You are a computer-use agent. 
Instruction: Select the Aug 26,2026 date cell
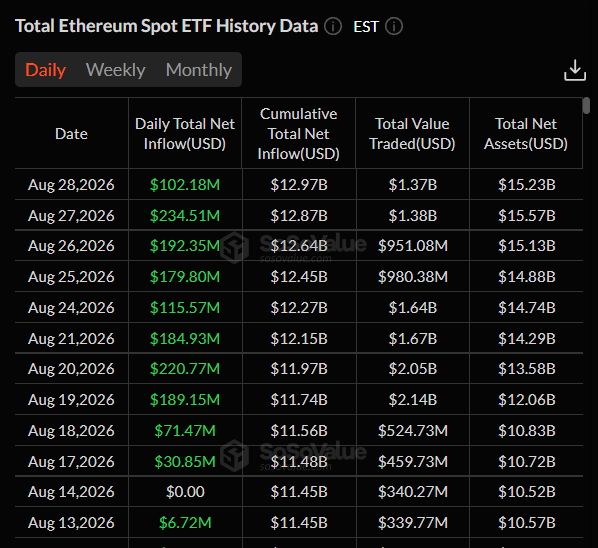tap(71, 246)
